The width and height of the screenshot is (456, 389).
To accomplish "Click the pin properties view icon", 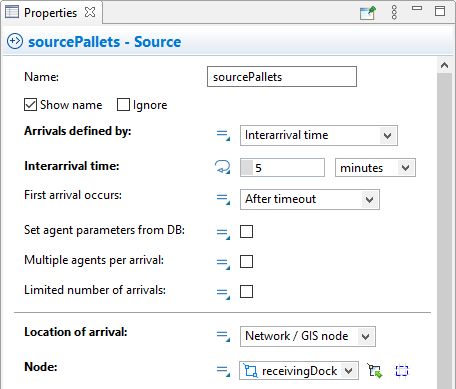I will pos(368,13).
